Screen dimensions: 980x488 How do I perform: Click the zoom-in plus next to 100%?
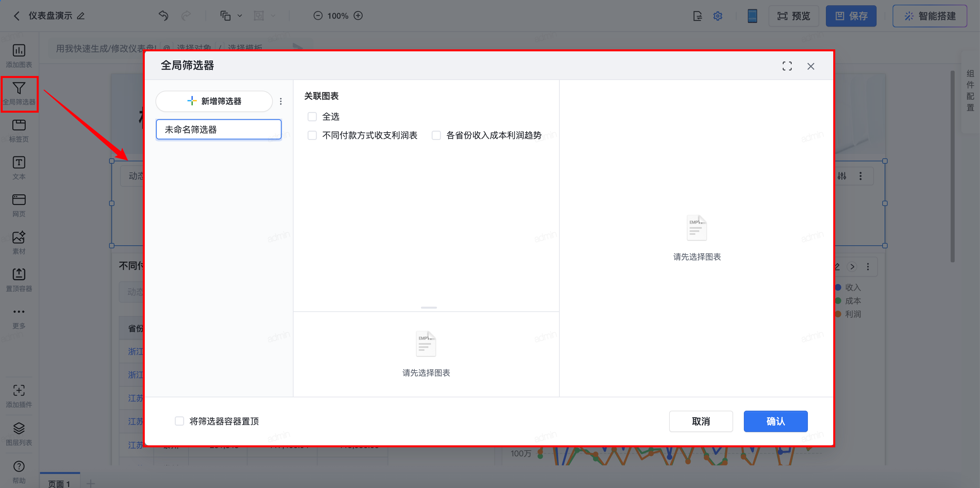pos(358,16)
